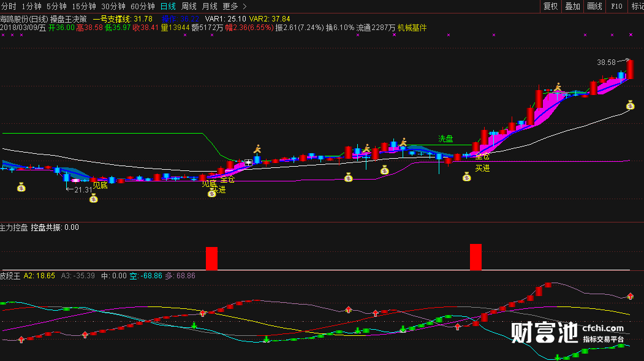Click the 开36.00 opening price
This screenshot has height=361, width=644.
61,28
